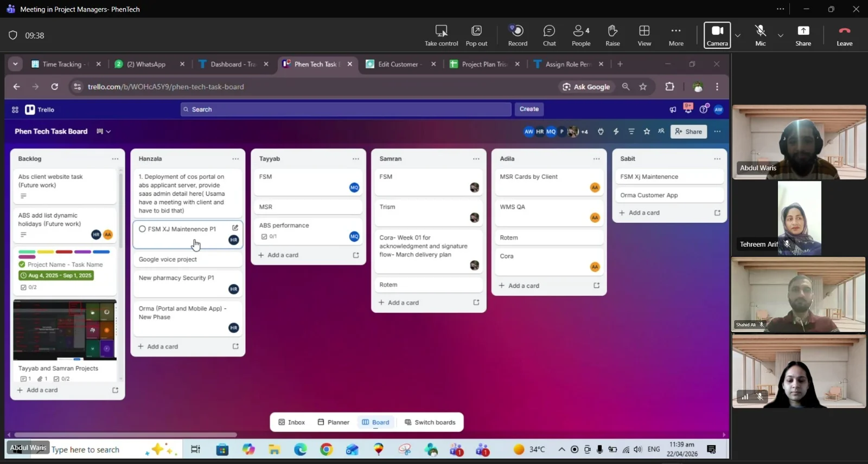Open the board view switcher dropdown

pyautogui.click(x=104, y=131)
